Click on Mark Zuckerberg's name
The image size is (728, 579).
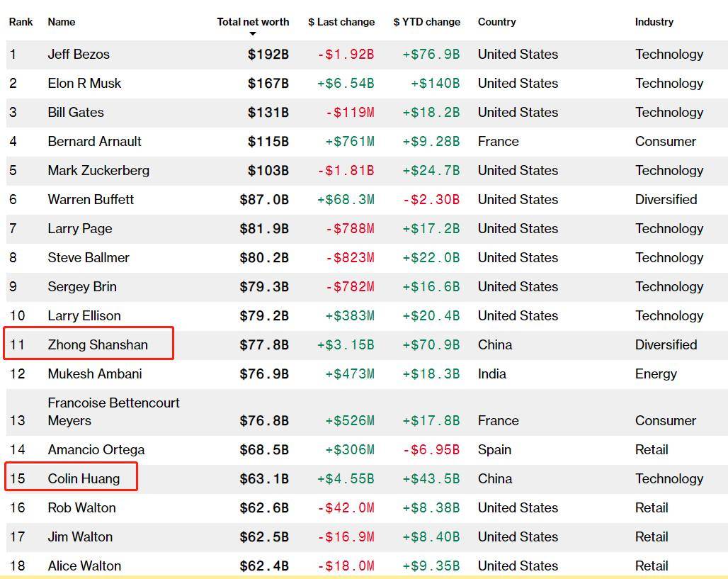[x=98, y=171]
